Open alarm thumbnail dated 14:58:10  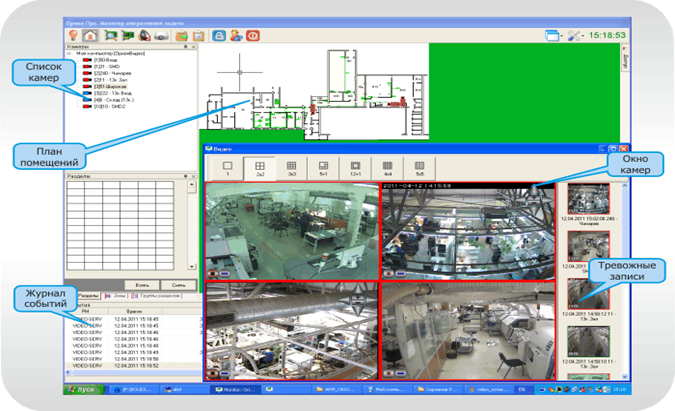(588, 342)
